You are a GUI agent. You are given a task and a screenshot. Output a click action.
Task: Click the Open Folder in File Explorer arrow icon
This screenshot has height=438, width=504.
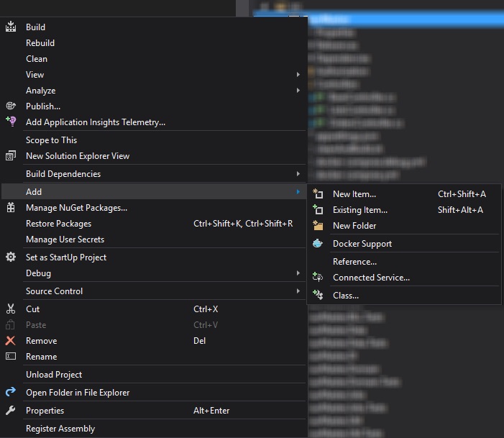point(11,392)
